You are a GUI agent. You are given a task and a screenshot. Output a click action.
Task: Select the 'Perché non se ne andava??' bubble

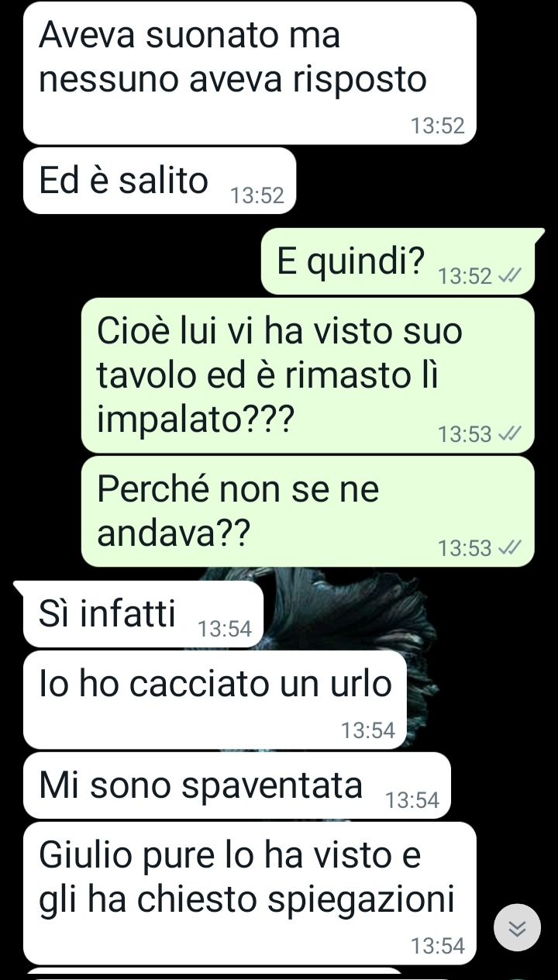[x=308, y=512]
